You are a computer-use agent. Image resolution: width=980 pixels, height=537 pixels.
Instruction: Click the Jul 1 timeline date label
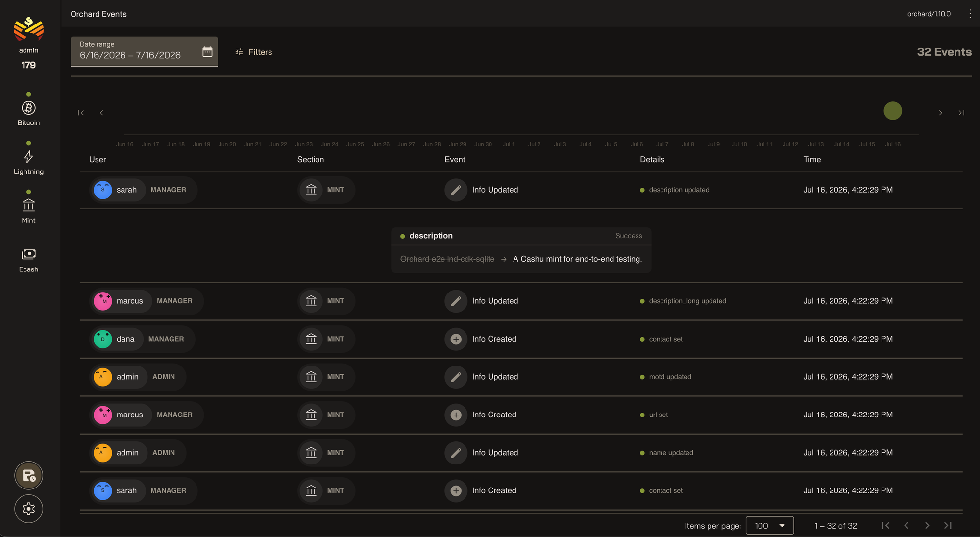(509, 145)
